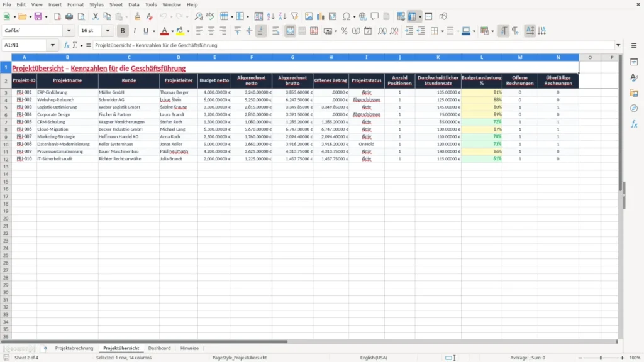Open the Special Character dropdown arrow
This screenshot has height=362, width=644.
(x=355, y=16)
